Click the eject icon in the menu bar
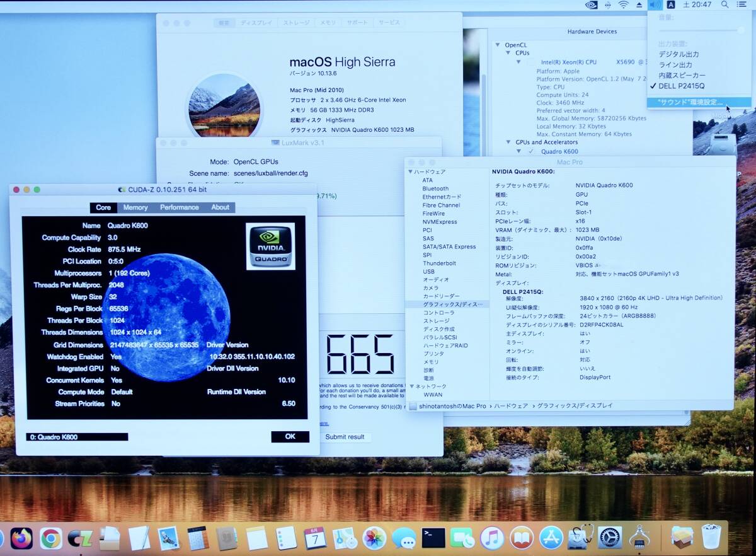This screenshot has height=556, width=756. click(x=639, y=4)
